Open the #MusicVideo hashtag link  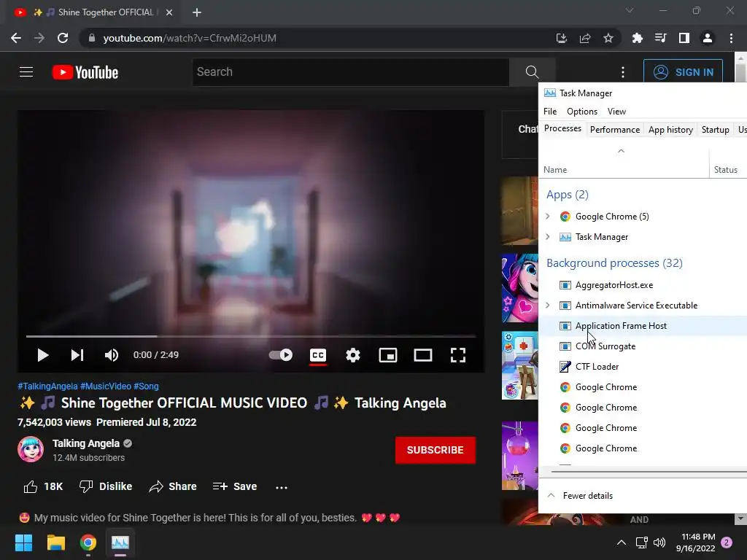[x=106, y=386]
